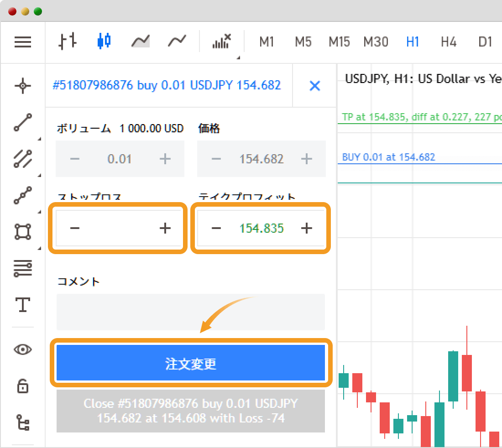
Task: Click the TP at 154.835 chart line label
Action: pyautogui.click(x=421, y=117)
